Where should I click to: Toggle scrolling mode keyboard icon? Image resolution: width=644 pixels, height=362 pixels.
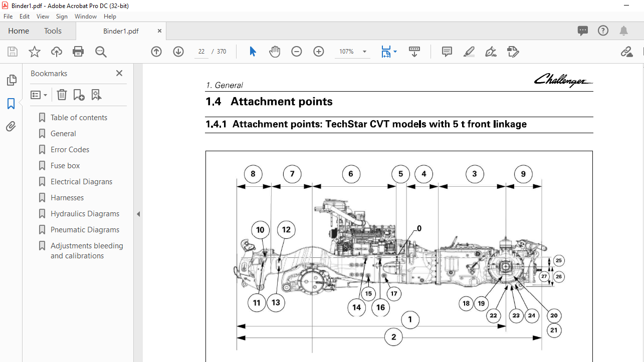[414, 52]
